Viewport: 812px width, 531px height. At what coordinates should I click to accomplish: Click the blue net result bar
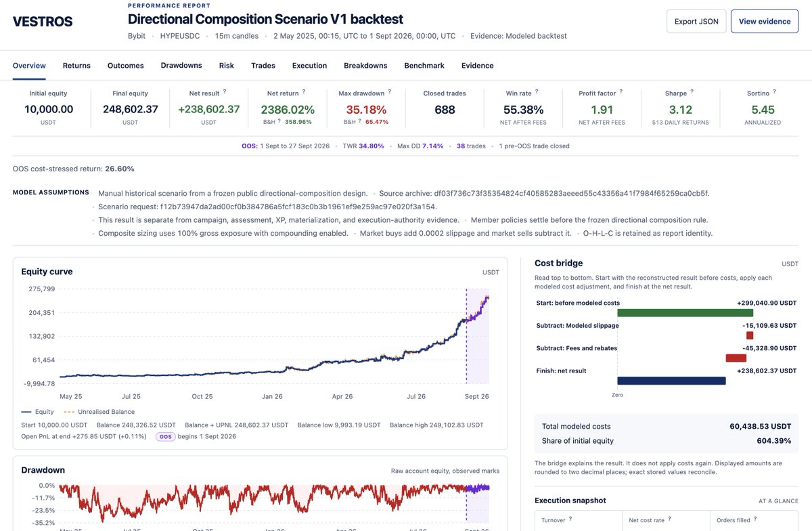tap(671, 381)
